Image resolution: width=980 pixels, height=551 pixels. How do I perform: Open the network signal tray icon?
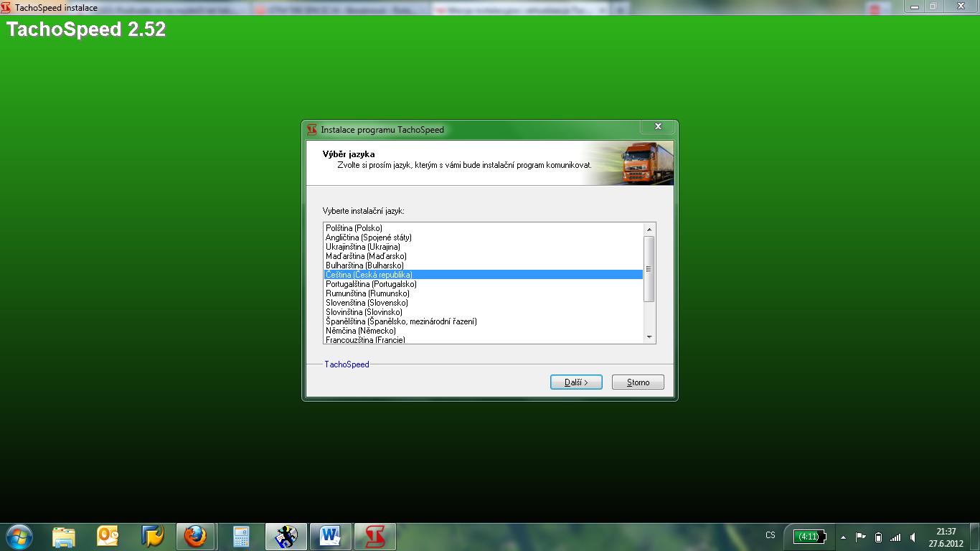tap(895, 537)
